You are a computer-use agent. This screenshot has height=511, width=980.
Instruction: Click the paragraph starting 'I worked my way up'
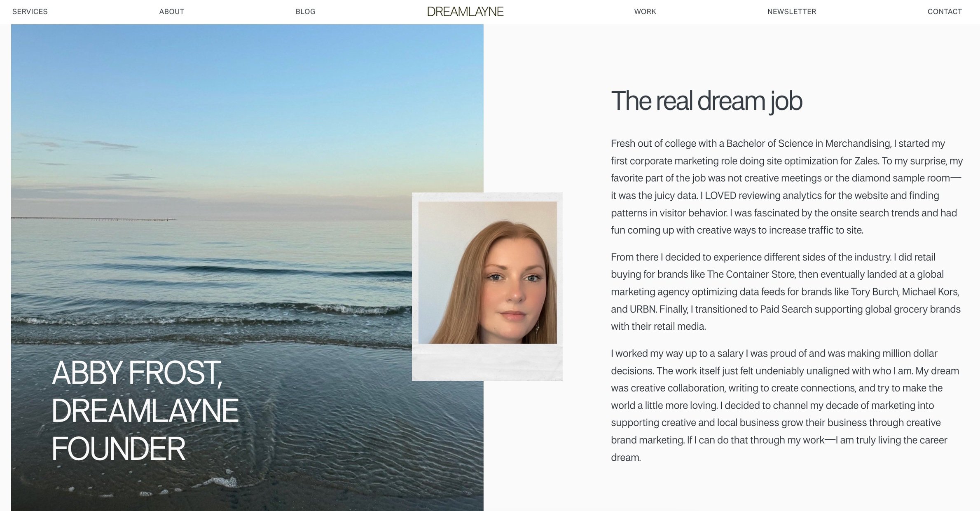785,406
